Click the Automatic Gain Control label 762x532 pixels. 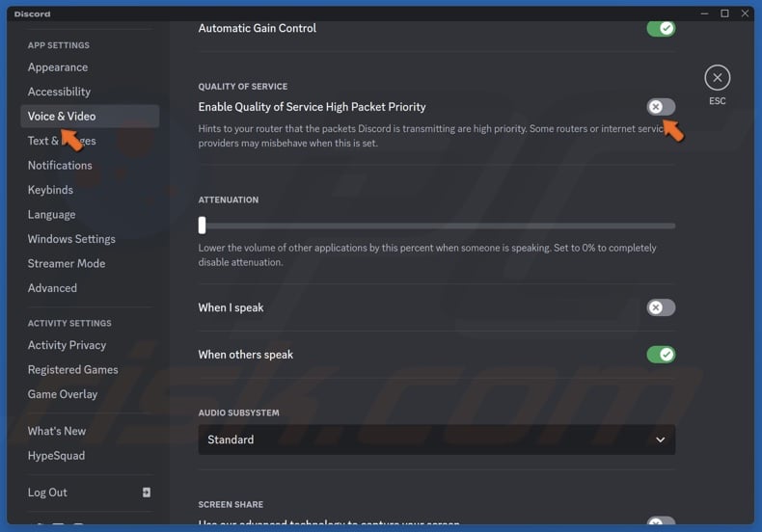[258, 28]
